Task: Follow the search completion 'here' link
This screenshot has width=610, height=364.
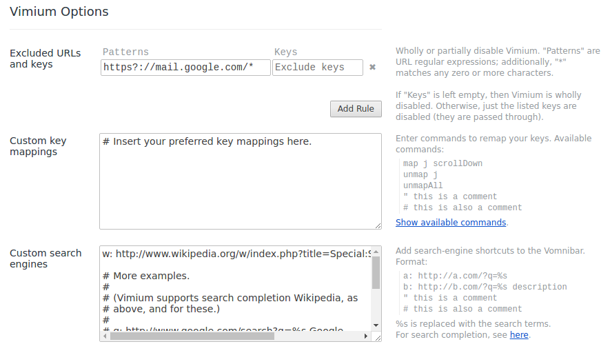Action: (519, 335)
